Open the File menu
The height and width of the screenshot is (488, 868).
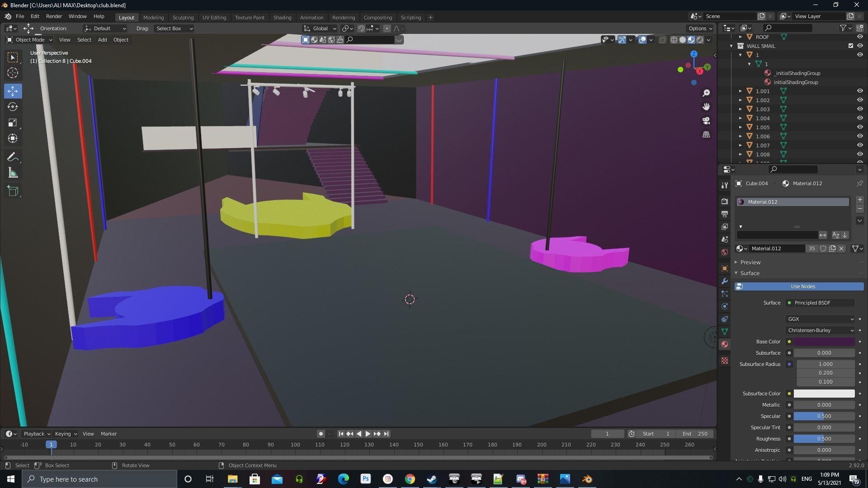coord(20,16)
